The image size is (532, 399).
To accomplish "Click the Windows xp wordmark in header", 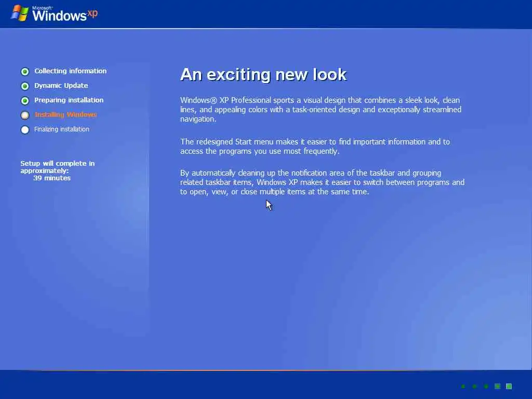I will (x=65, y=14).
